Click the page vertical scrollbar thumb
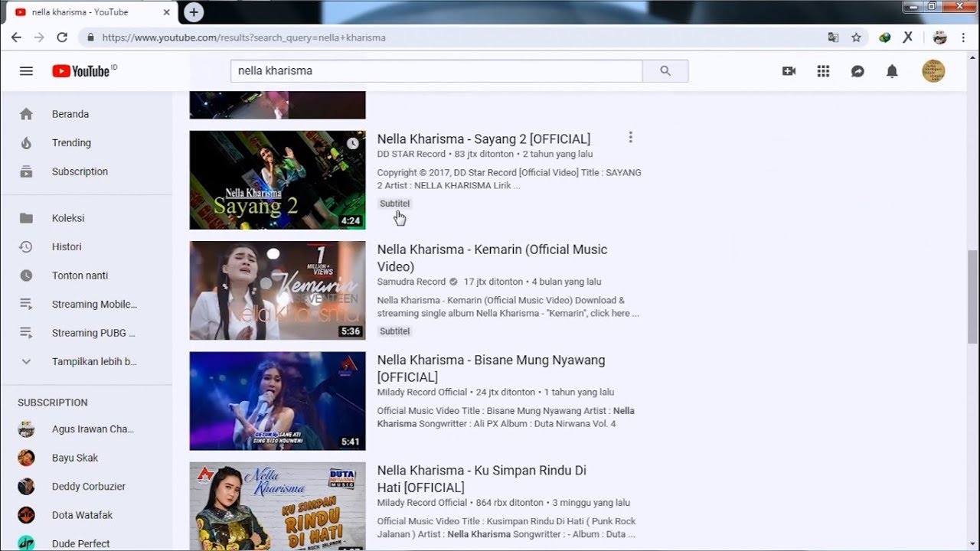 pos(973,296)
